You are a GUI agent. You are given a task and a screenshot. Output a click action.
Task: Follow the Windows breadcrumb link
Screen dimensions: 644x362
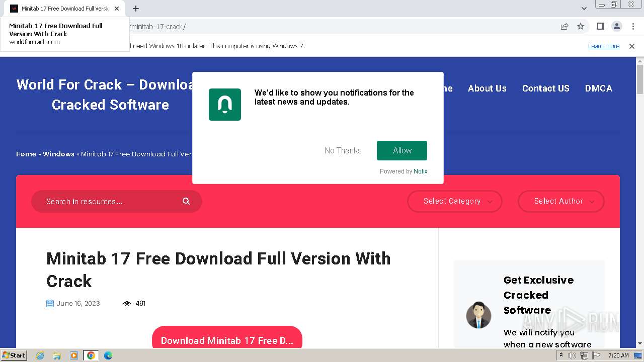point(58,154)
